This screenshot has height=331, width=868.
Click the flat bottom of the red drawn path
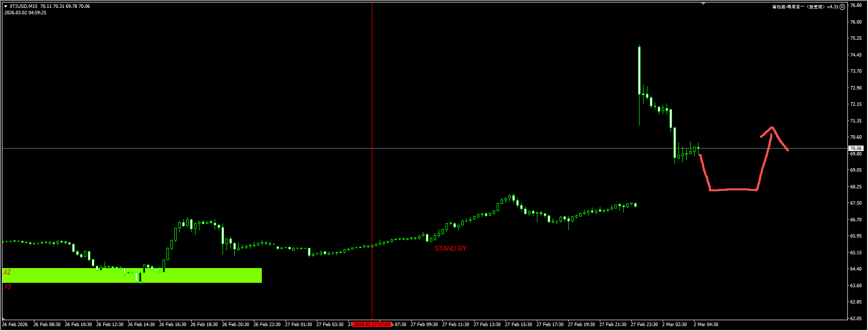point(733,189)
